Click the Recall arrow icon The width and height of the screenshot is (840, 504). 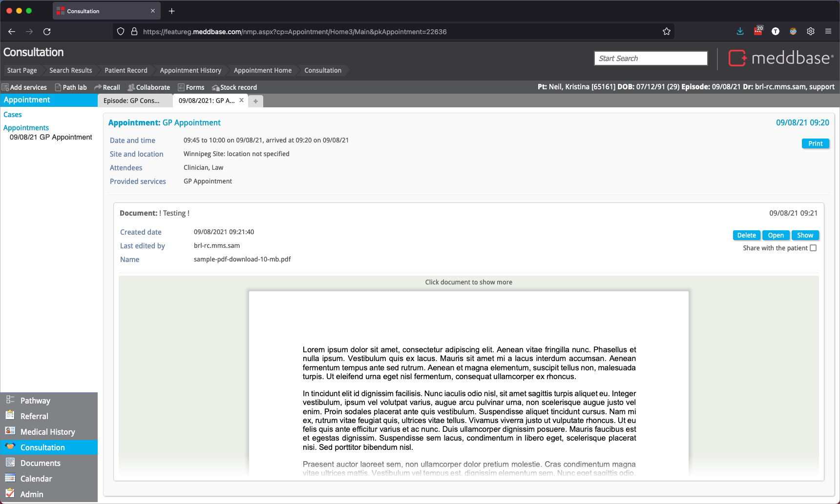(x=98, y=87)
